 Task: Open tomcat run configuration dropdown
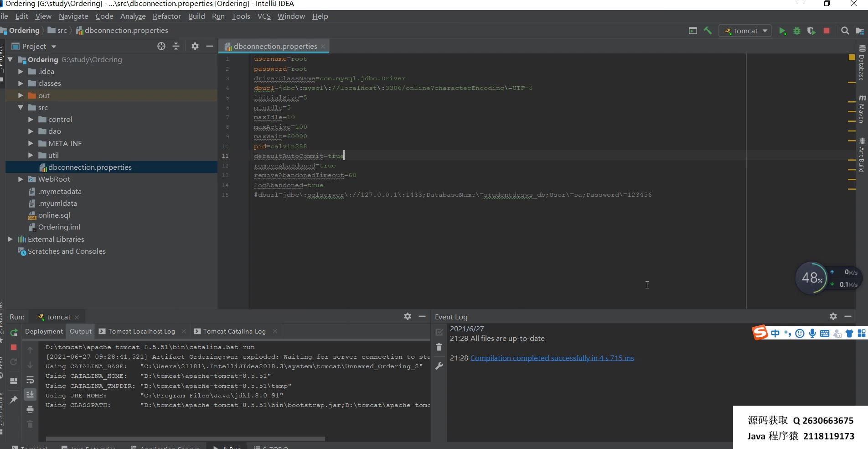(x=745, y=31)
